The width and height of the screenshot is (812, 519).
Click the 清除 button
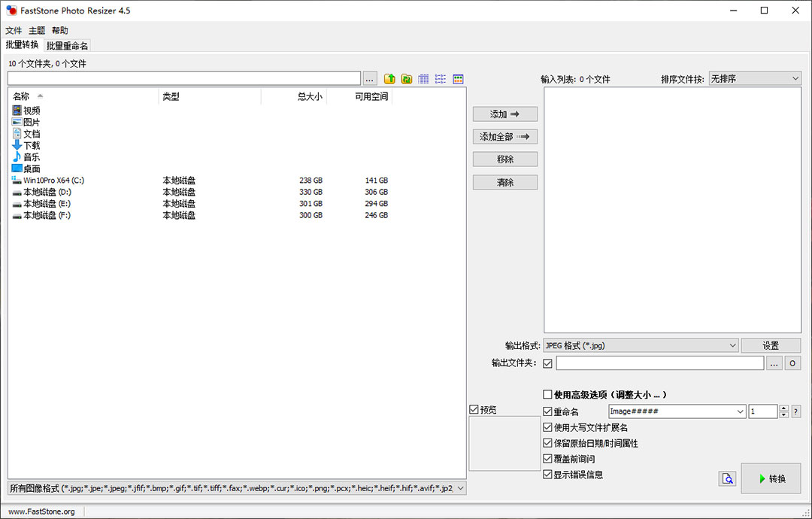(505, 182)
